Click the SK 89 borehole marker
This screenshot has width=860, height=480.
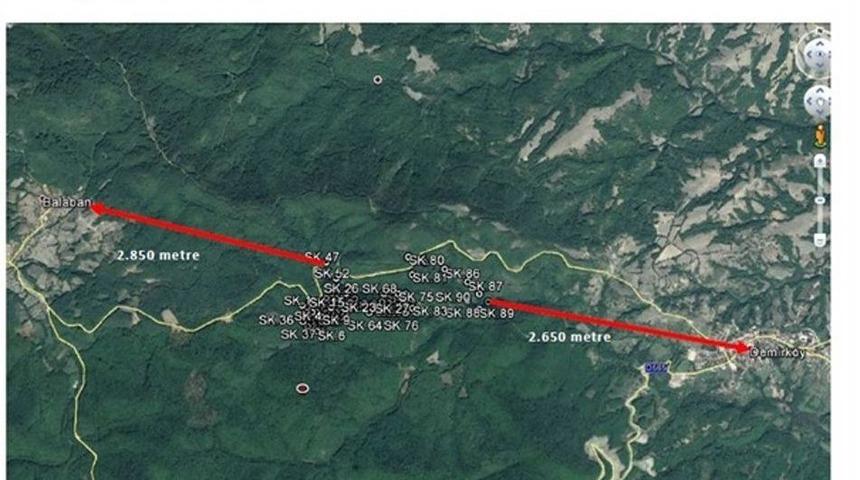coord(497,313)
